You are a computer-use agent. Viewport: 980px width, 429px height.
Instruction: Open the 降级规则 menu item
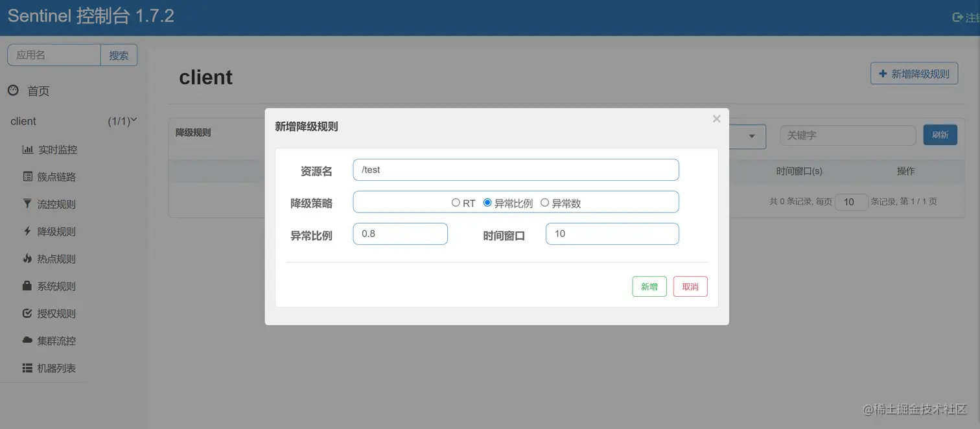coord(57,231)
